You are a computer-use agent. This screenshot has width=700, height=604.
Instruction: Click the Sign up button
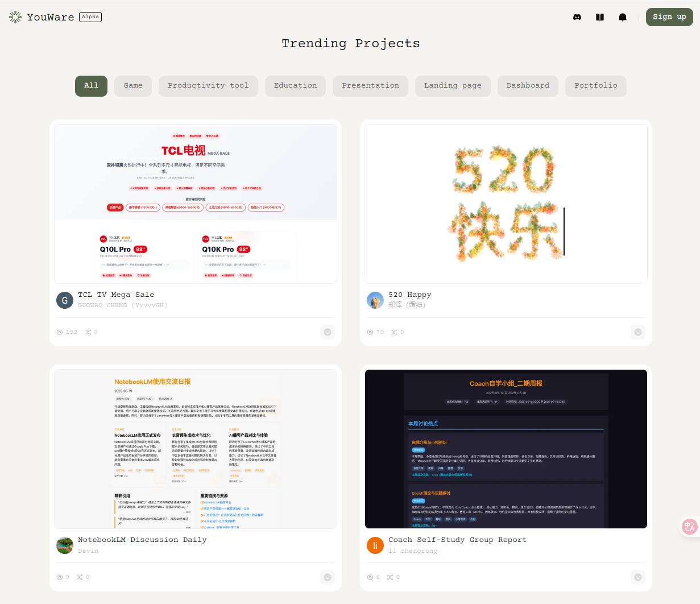[x=669, y=17]
